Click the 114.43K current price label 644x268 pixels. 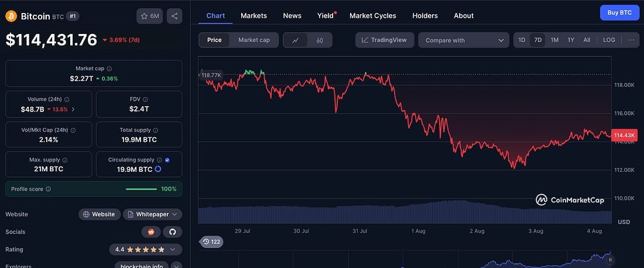coord(625,135)
